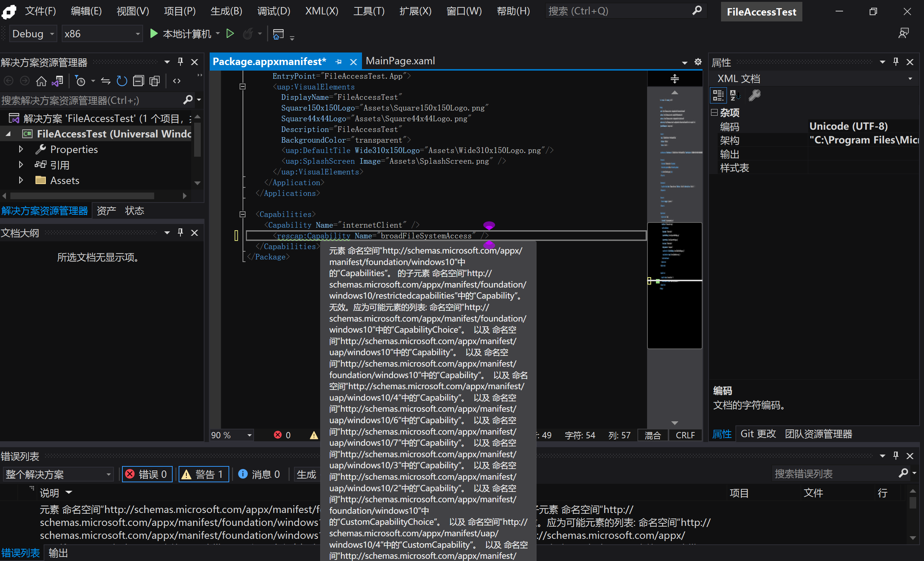Click the 说明 column header
The width and height of the screenshot is (924, 561).
pyautogui.click(x=50, y=493)
